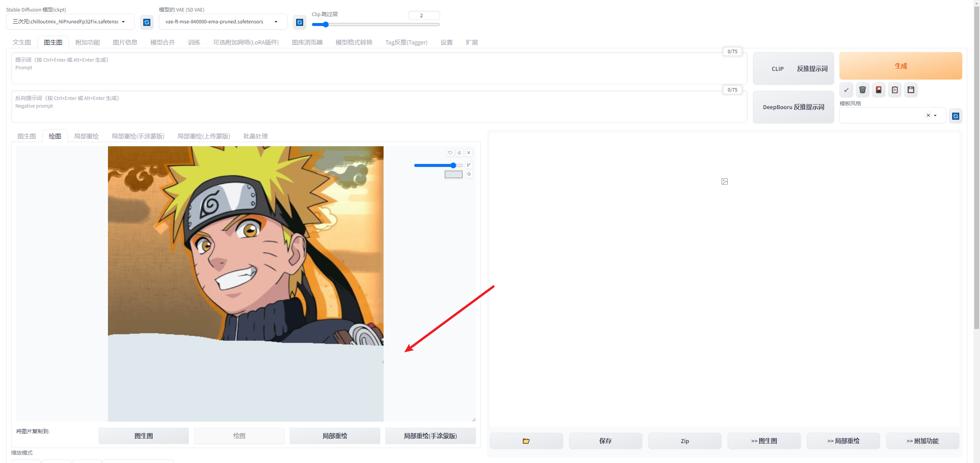Click the Naruto sketch canvas image
The width and height of the screenshot is (980, 463).
click(246, 284)
